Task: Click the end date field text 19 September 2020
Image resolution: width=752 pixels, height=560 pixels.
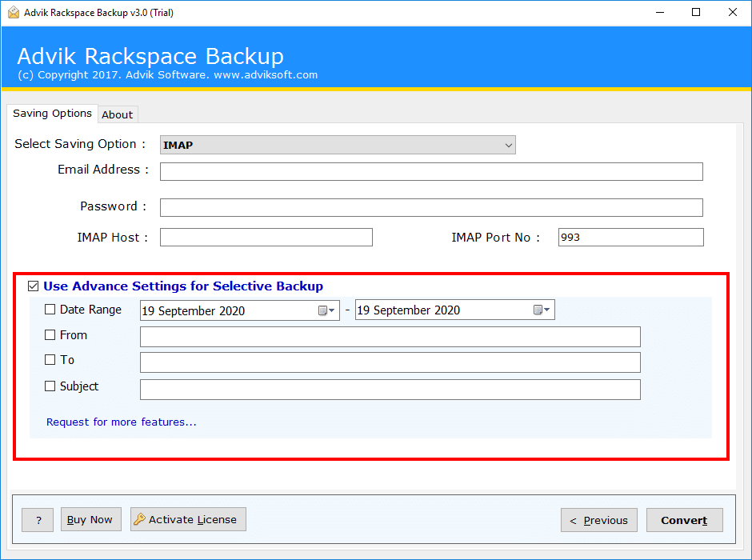Action: coord(409,310)
